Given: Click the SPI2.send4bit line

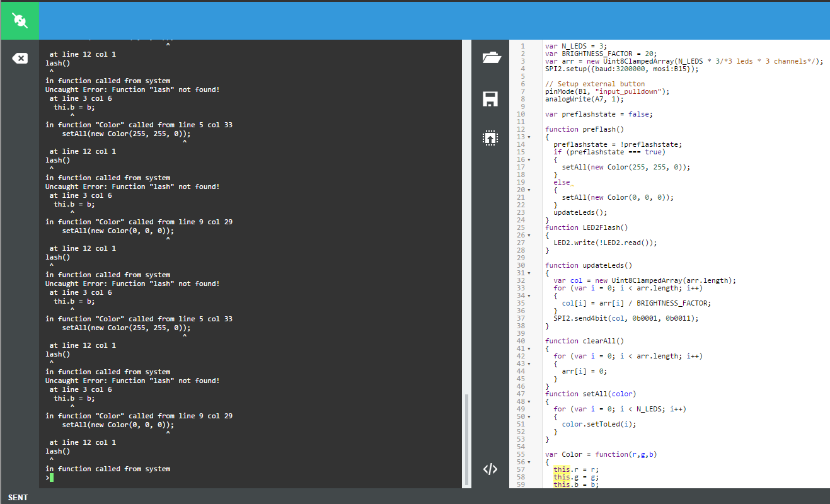Looking at the screenshot, I should click(626, 318).
